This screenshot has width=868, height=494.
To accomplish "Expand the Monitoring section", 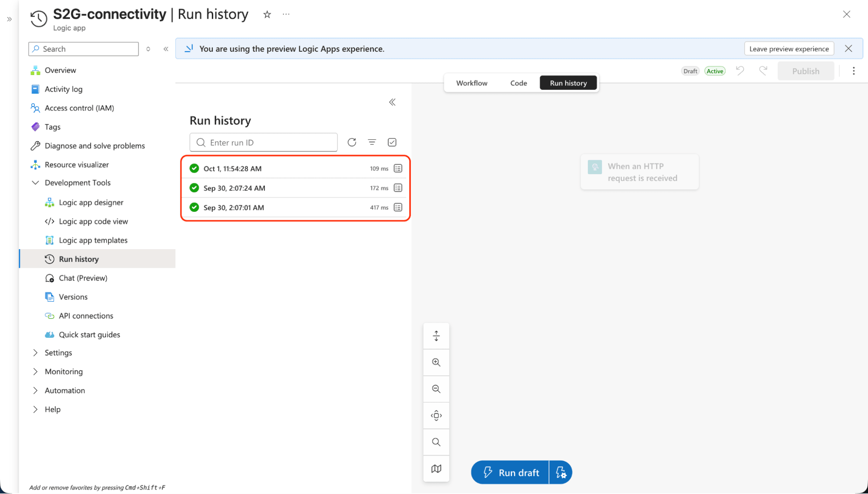I will tap(35, 372).
